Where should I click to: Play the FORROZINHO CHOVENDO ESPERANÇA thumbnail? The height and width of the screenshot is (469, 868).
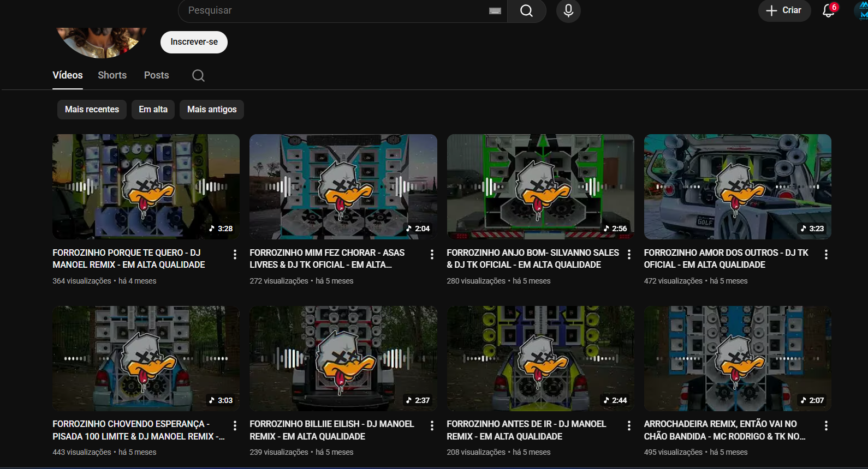pos(146,358)
